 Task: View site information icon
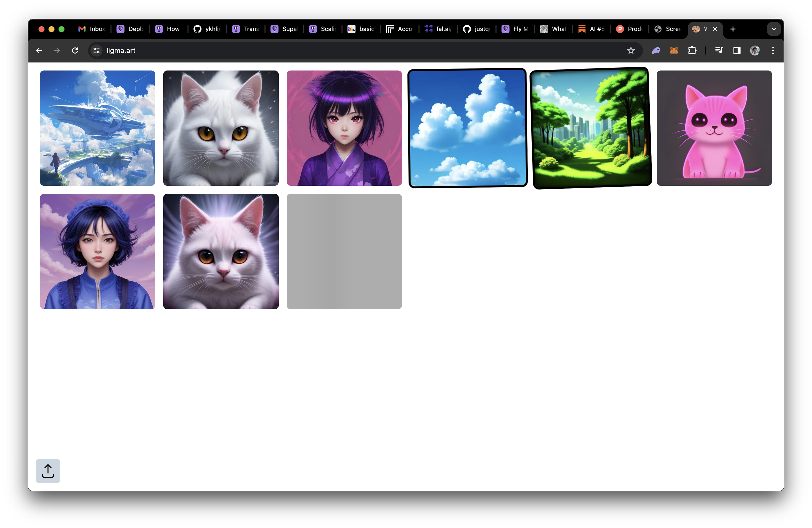pos(96,50)
